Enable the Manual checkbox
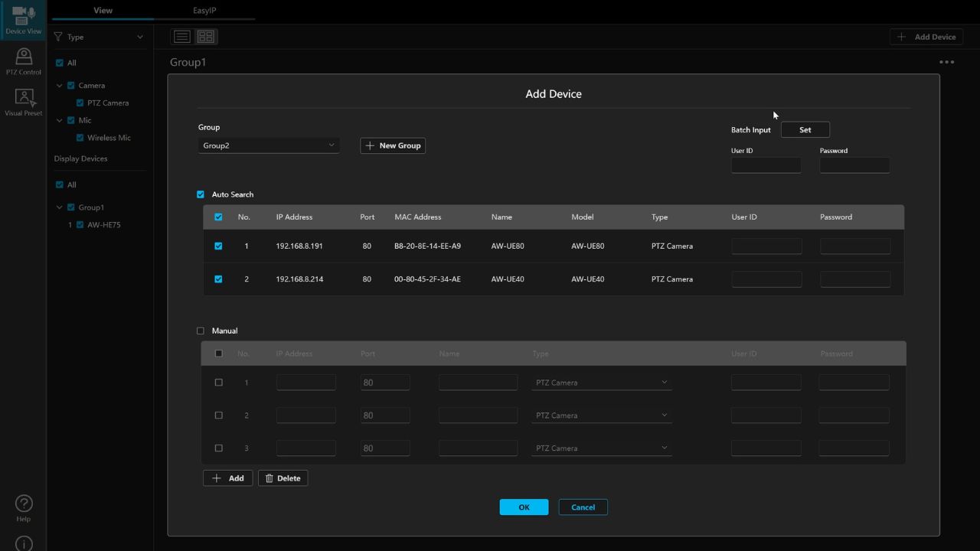Screen dimensions: 980x551 pyautogui.click(x=201, y=331)
